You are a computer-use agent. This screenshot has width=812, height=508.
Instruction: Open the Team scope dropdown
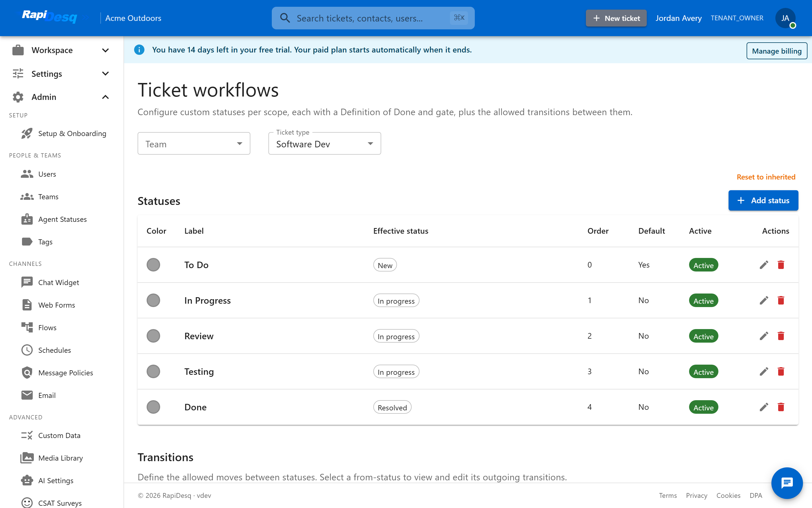[194, 143]
